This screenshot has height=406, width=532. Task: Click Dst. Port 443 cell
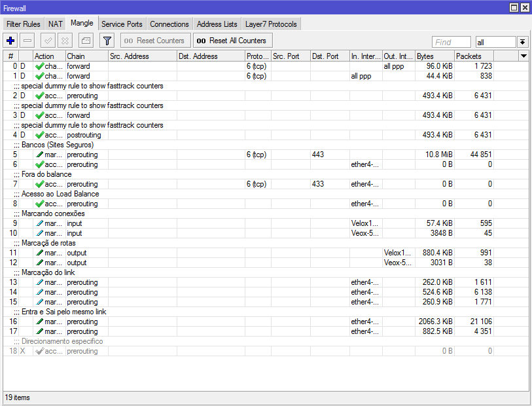[330, 155]
